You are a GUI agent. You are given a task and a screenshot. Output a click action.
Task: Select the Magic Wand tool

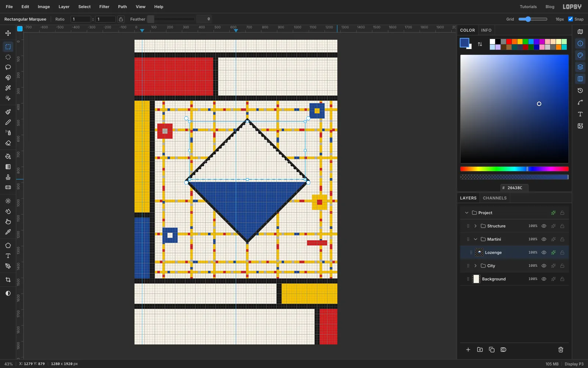tap(8, 88)
